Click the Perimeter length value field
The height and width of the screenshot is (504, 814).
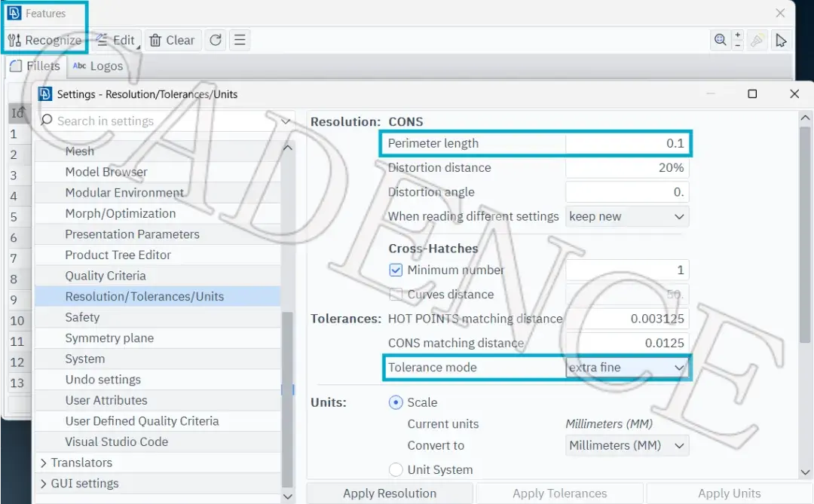click(x=627, y=143)
